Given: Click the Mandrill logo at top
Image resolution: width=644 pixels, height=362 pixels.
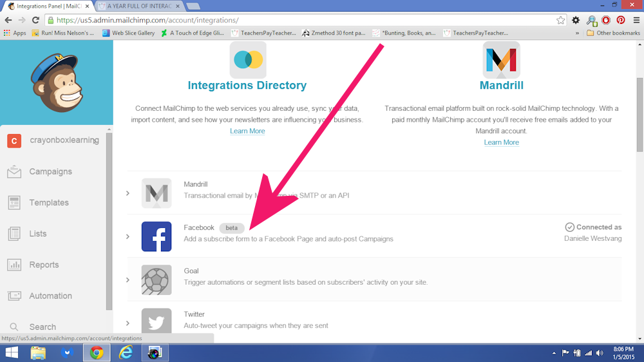Looking at the screenshot, I should click(x=501, y=60).
